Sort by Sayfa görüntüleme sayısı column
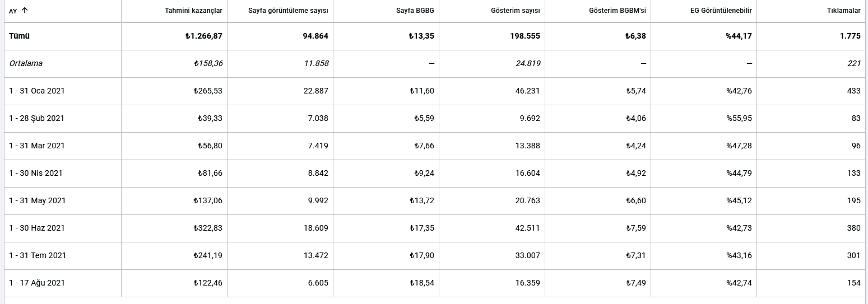868x304 pixels. click(x=288, y=11)
